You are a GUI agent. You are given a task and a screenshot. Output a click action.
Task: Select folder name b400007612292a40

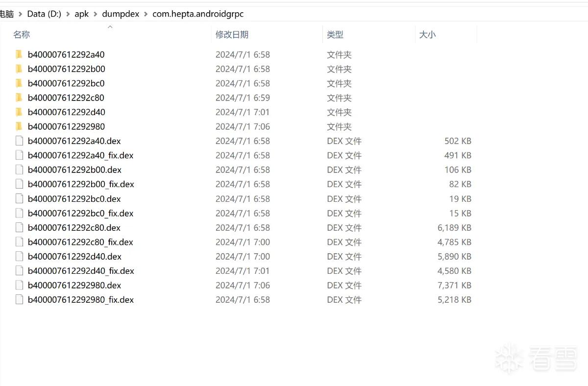(x=66, y=54)
